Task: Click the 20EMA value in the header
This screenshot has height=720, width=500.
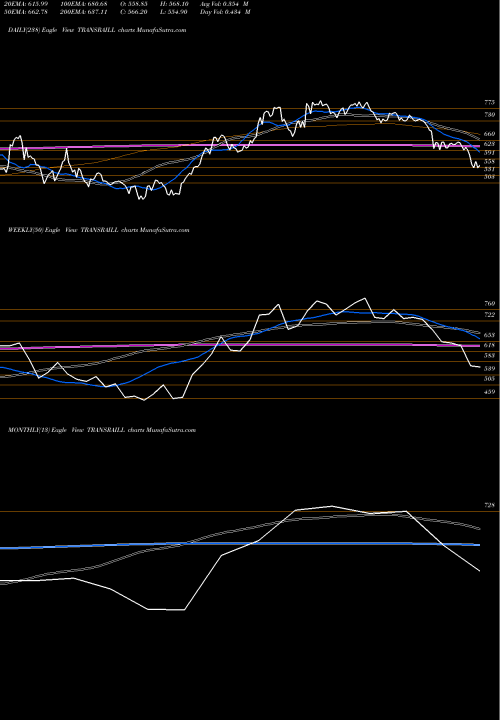Action: point(24,4)
